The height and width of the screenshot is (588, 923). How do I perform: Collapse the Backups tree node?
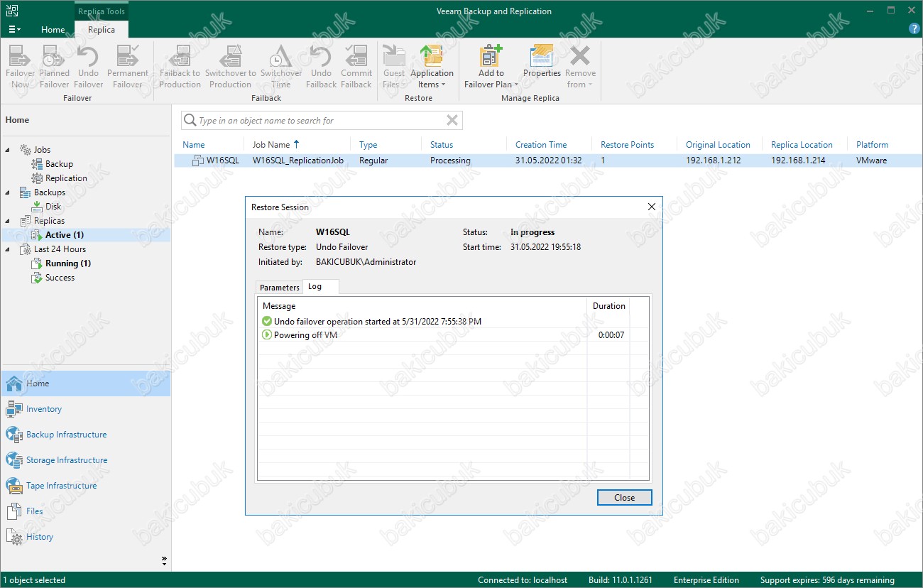click(x=9, y=192)
